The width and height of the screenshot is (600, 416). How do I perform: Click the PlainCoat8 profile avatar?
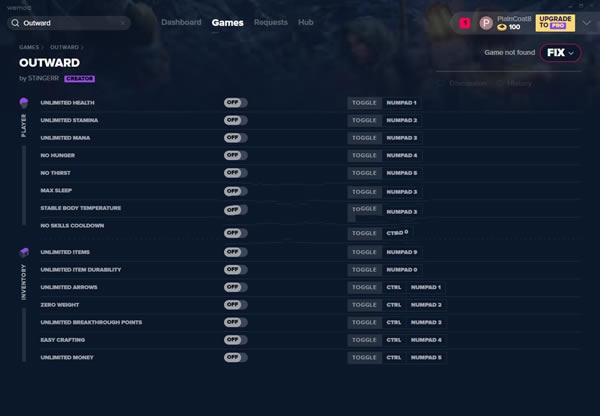tap(486, 22)
